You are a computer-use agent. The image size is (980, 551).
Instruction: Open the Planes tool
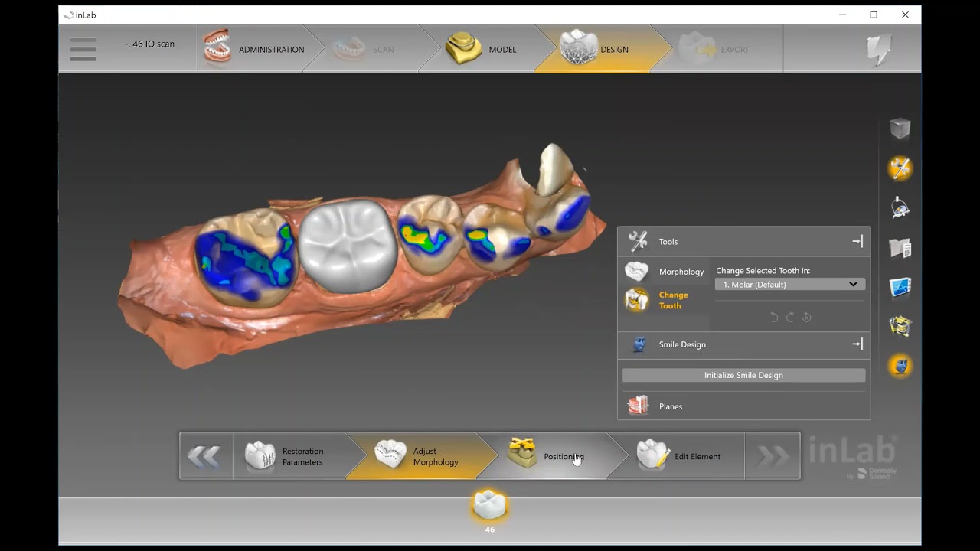[655, 406]
